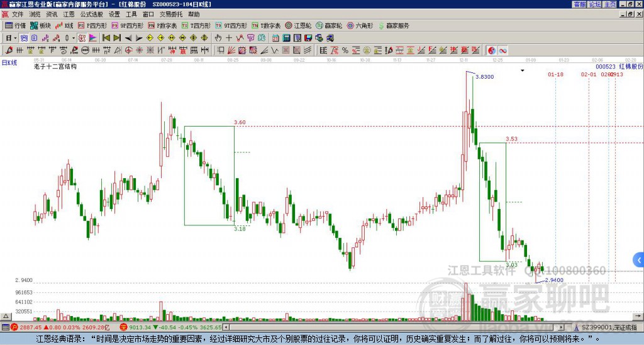644x345 pixels.
Task: Open the 窗口 menu
Action: (x=148, y=14)
